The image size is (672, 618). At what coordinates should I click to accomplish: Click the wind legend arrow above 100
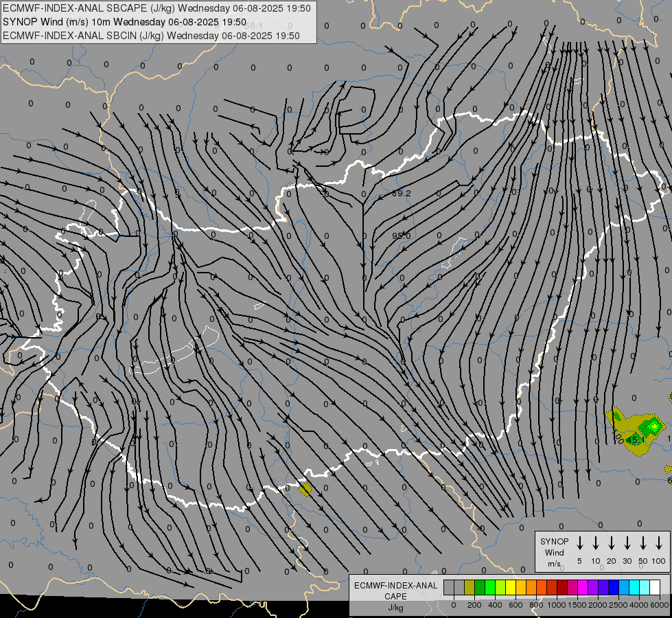tap(659, 543)
